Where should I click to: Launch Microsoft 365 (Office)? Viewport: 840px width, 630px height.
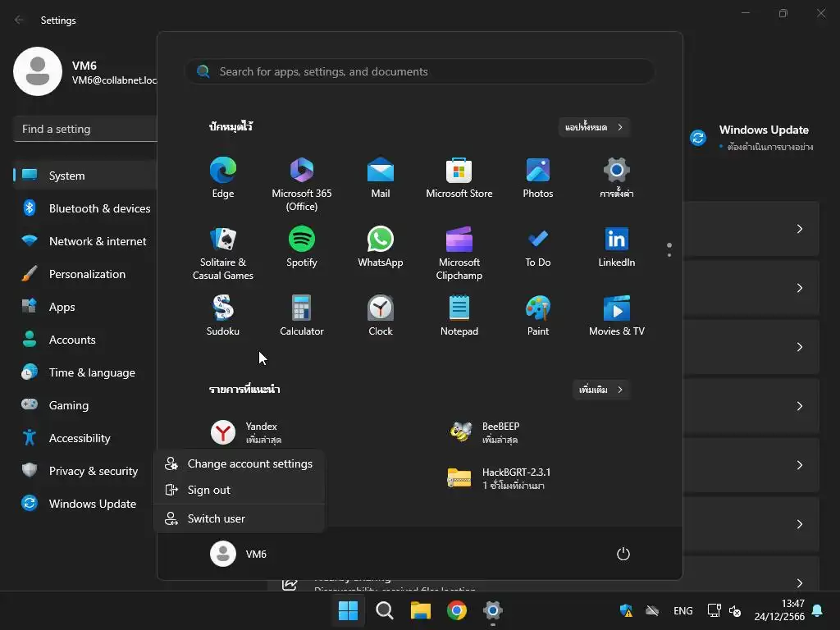click(x=302, y=185)
